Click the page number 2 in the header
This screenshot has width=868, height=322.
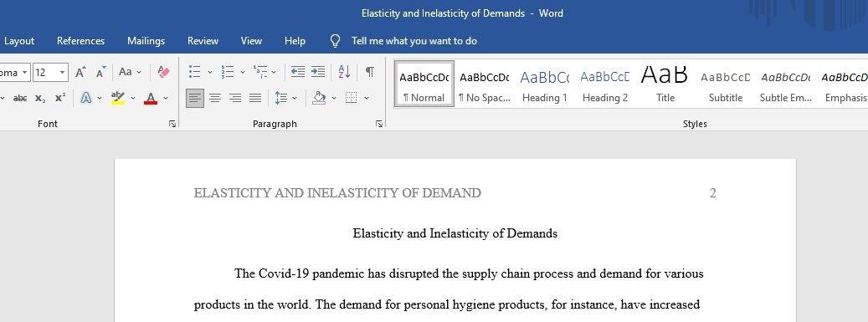click(x=713, y=193)
